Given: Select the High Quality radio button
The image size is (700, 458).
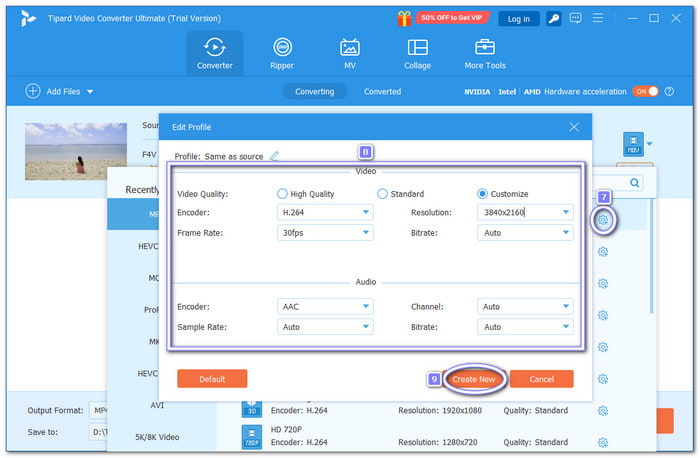Looking at the screenshot, I should pos(283,194).
